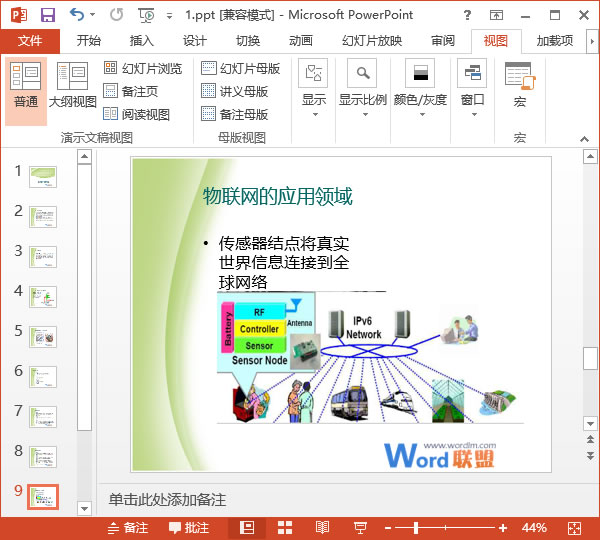Toggle 备注 notes pane in status bar
Screen dimensions: 600x540
click(x=127, y=528)
